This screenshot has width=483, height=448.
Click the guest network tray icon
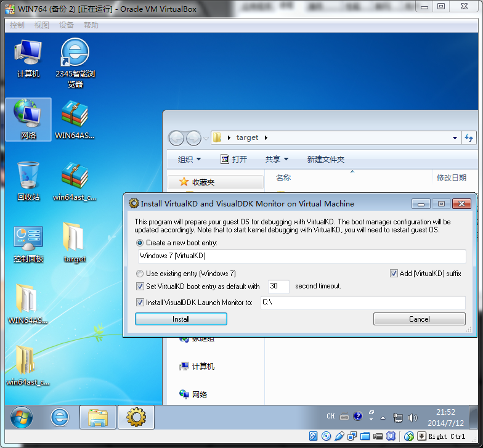click(398, 418)
